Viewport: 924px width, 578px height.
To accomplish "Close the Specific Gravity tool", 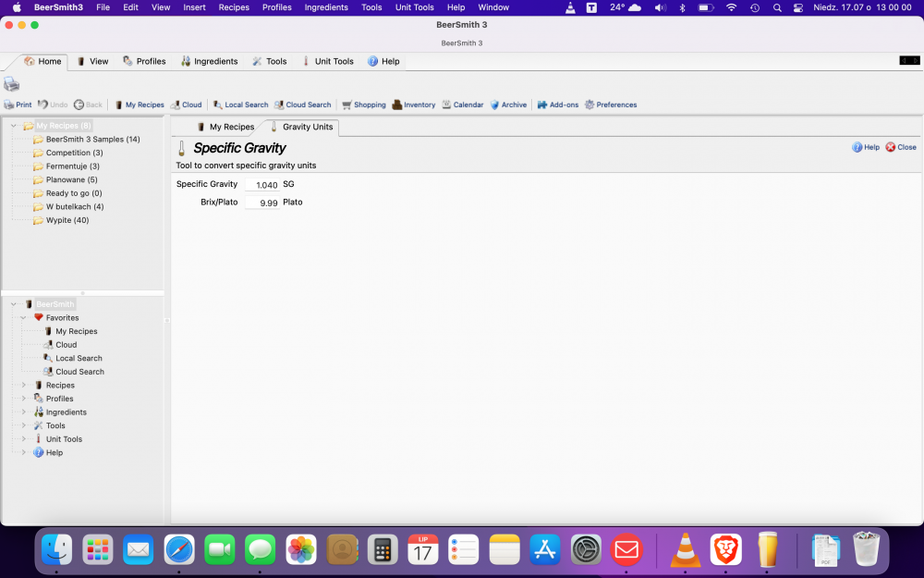I will point(901,147).
